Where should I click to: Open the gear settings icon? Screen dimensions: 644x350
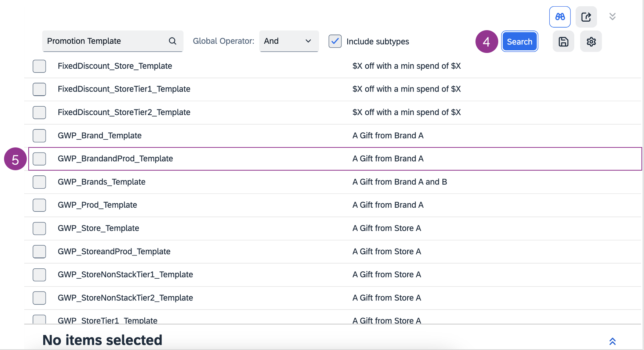tap(591, 42)
